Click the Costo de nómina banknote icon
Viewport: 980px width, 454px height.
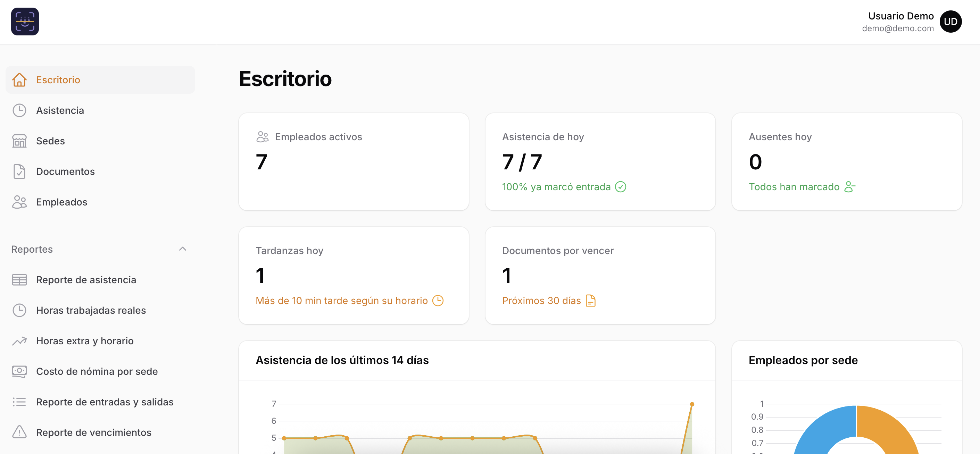pyautogui.click(x=19, y=371)
